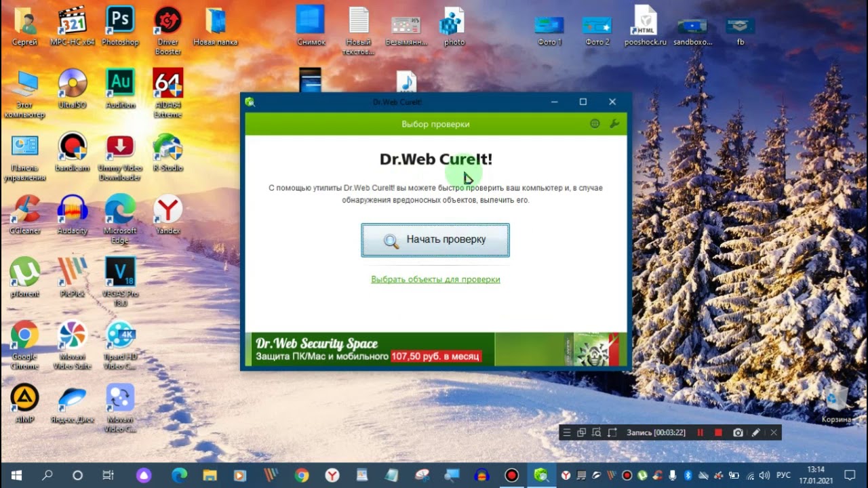This screenshot has width=868, height=488.
Task: Launch Yandex browser desktop shortcut
Action: tap(167, 215)
